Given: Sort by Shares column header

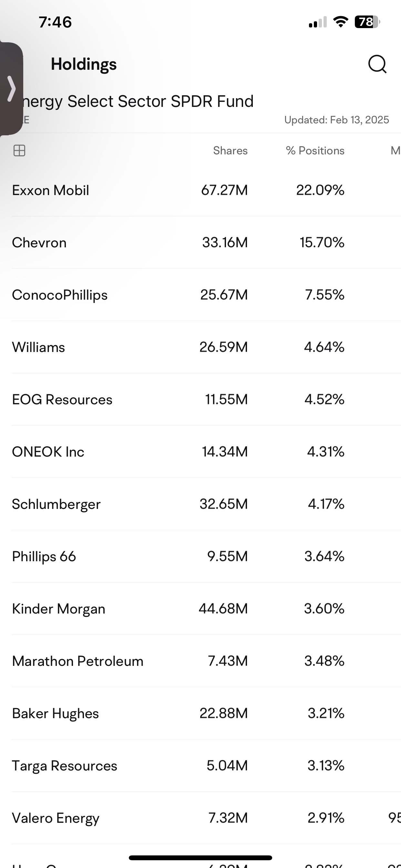Looking at the screenshot, I should (x=230, y=150).
